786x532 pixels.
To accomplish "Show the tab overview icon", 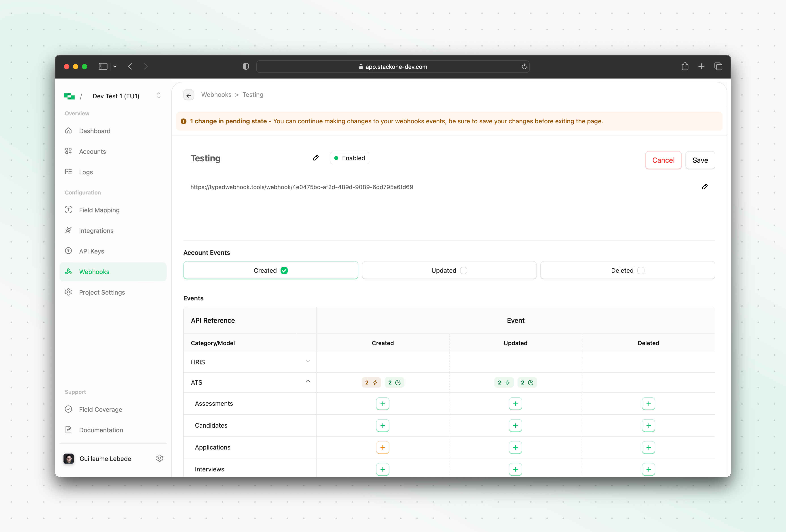I will 718,67.
